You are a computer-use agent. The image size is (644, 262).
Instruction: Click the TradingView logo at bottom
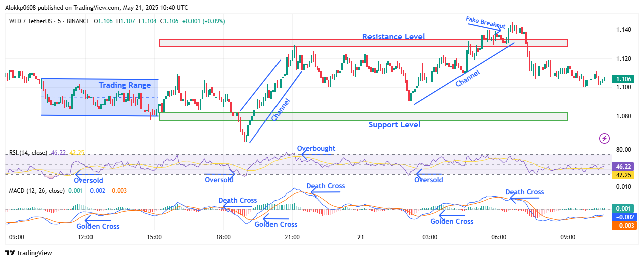point(29,253)
